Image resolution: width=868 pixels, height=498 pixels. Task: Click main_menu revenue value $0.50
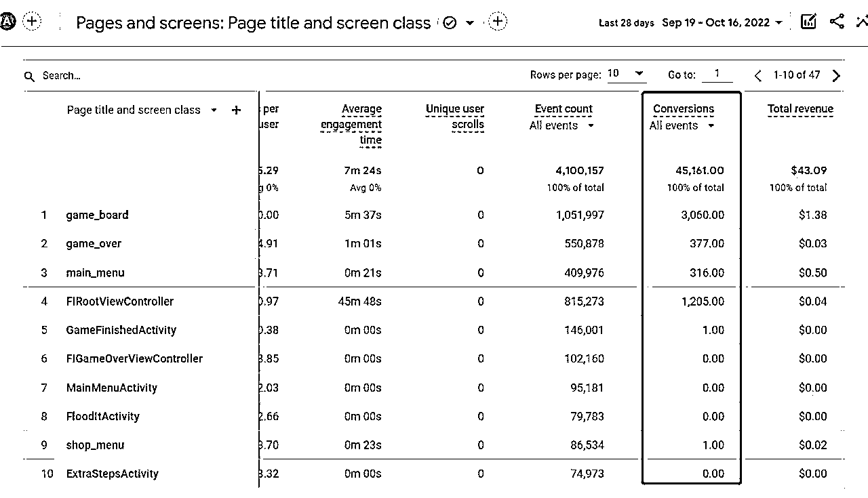(813, 273)
